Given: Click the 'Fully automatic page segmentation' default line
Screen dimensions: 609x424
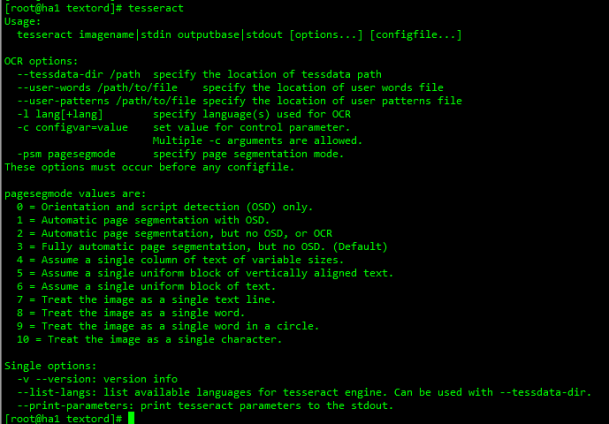Looking at the screenshot, I should 202,246.
